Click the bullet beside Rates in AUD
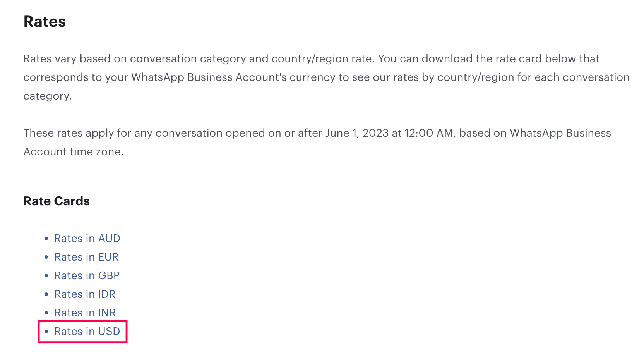Screen dimensions: 644x354 pos(46,238)
